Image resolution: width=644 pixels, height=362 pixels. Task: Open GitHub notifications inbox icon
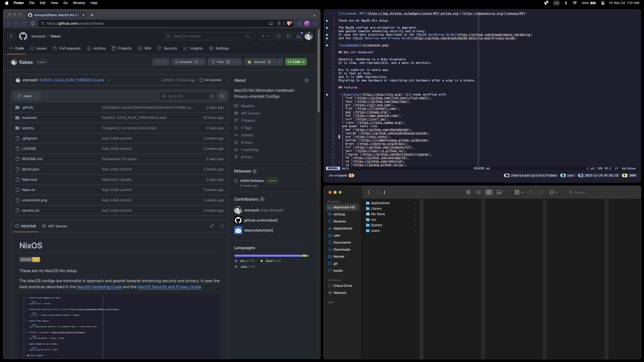(298, 36)
